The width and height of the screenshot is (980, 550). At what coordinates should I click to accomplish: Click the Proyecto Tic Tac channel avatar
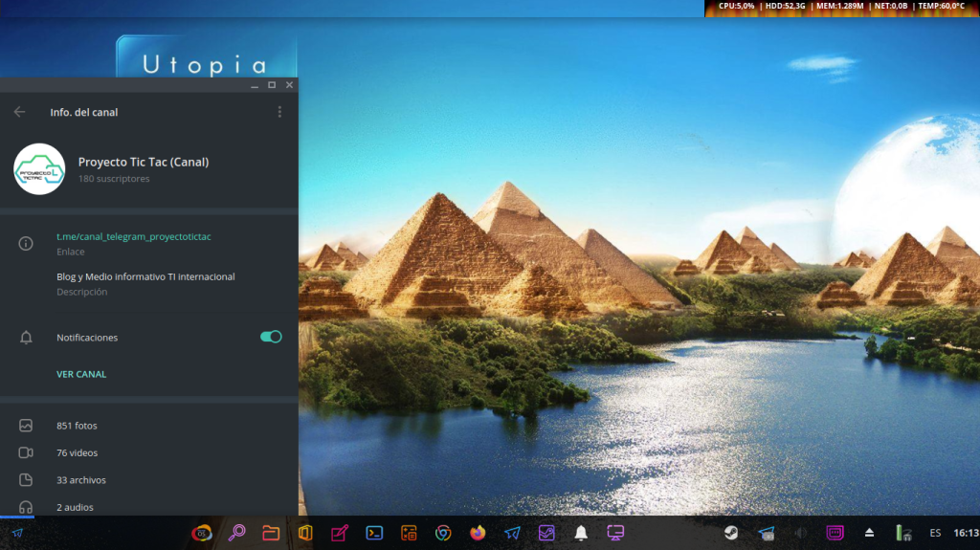coord(39,169)
